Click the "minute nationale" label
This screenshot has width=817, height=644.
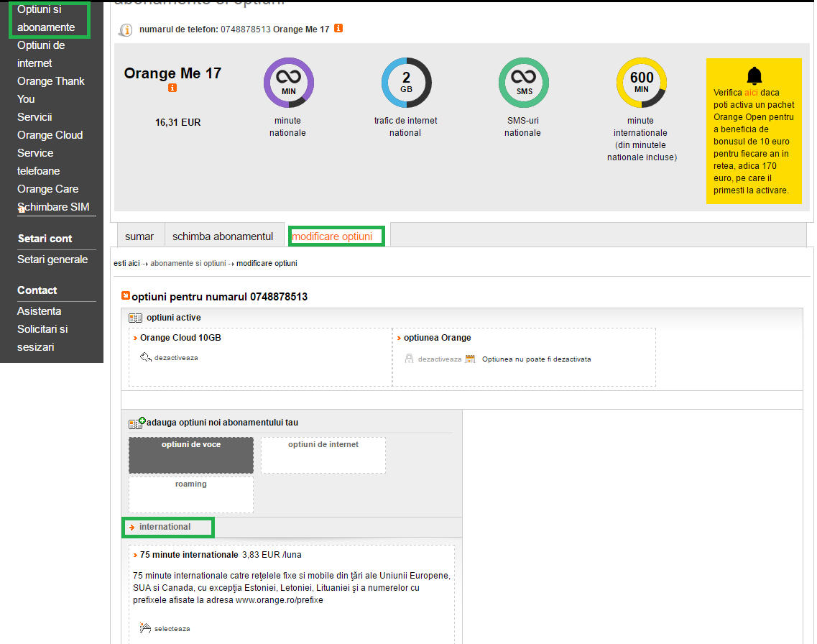pos(287,126)
